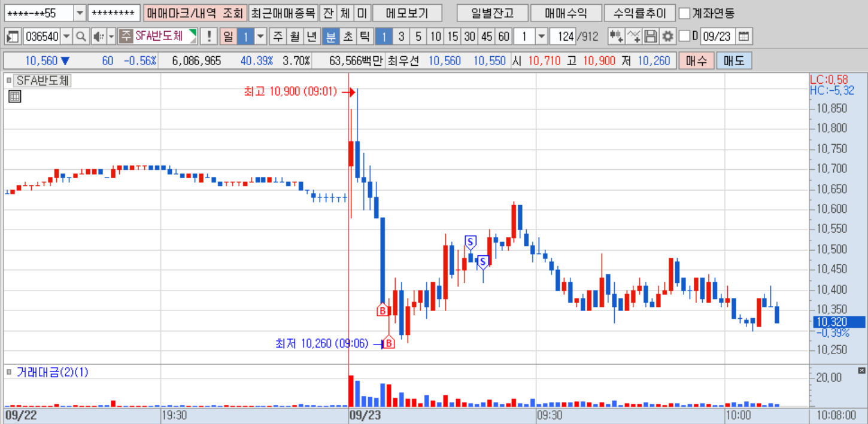Image resolution: width=868 pixels, height=424 pixels.
Task: Click the 09/23 date field
Action: pyautogui.click(x=718, y=36)
